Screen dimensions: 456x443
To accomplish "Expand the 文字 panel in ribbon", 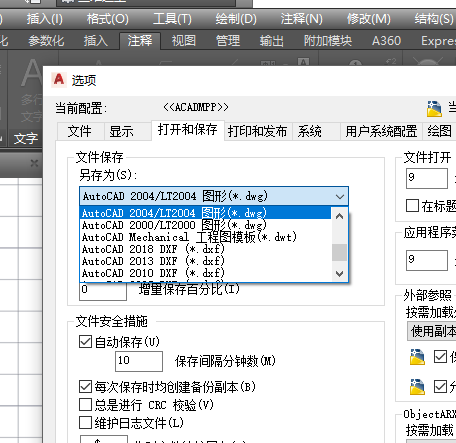I will pyautogui.click(x=26, y=138).
